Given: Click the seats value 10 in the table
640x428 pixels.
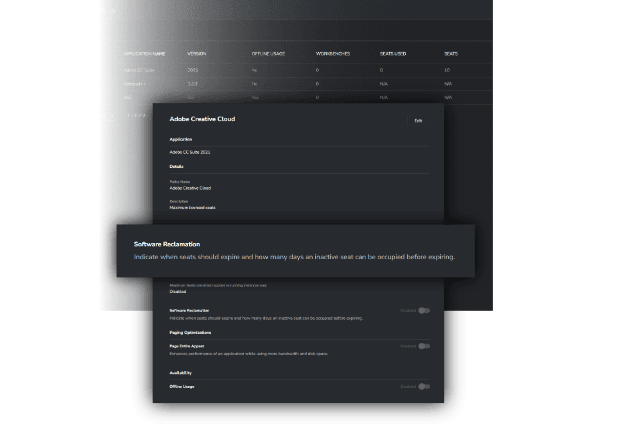Looking at the screenshot, I should 447,70.
